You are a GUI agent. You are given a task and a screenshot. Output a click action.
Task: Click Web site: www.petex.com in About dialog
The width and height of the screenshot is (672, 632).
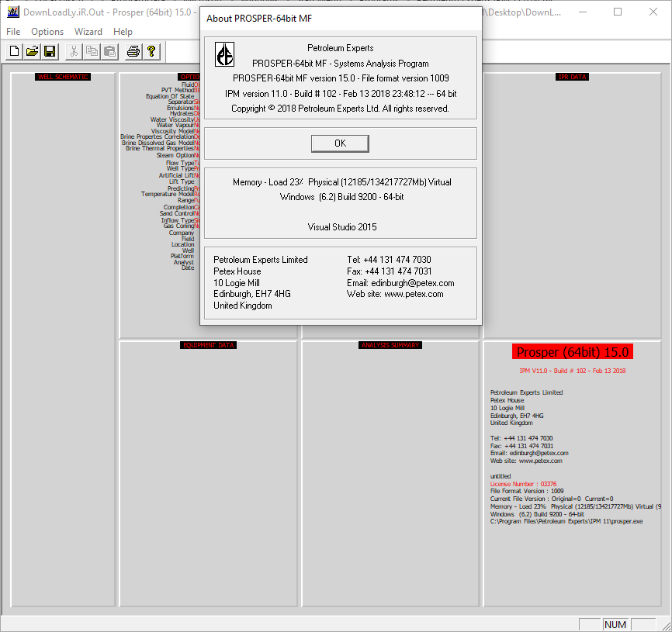point(395,294)
